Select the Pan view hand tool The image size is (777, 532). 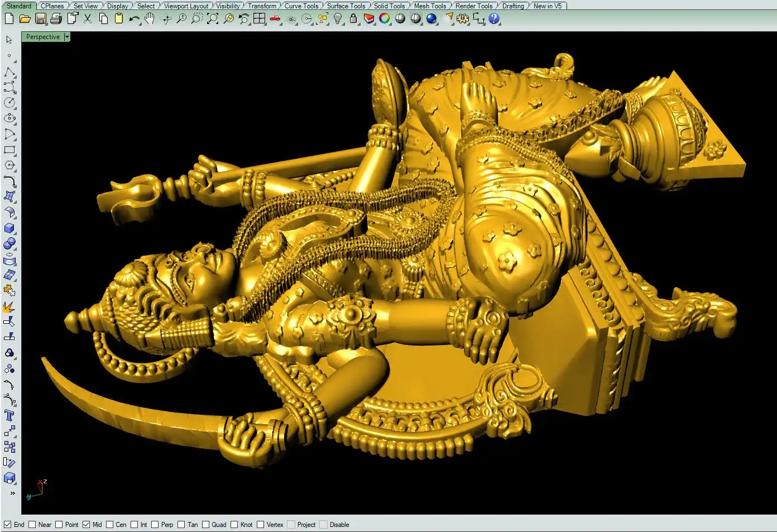[x=149, y=19]
